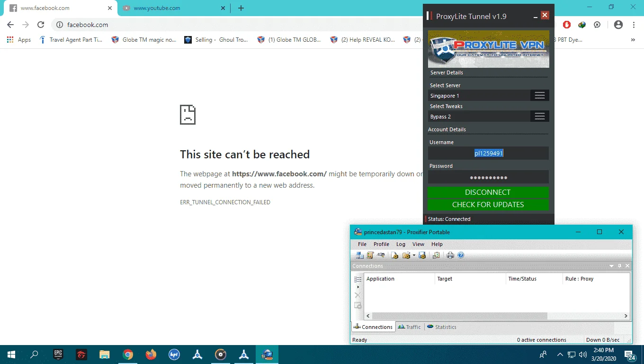644x364 pixels.
Task: Click the Username field in ProxyLite
Action: pyautogui.click(x=488, y=153)
